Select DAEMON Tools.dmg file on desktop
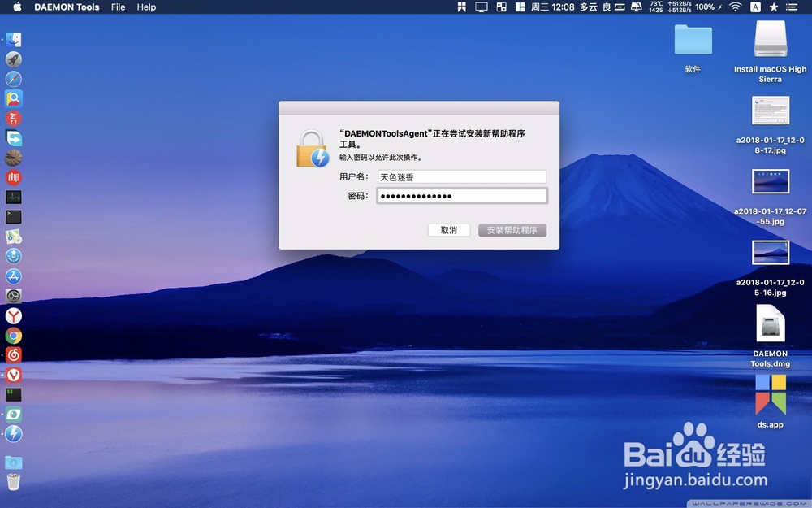 pos(770,323)
